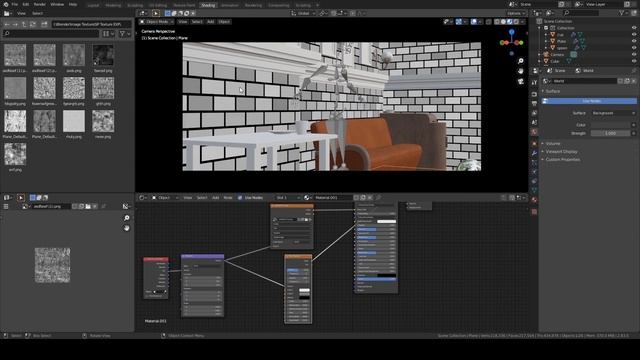Open the Tool properties tab

point(534,83)
